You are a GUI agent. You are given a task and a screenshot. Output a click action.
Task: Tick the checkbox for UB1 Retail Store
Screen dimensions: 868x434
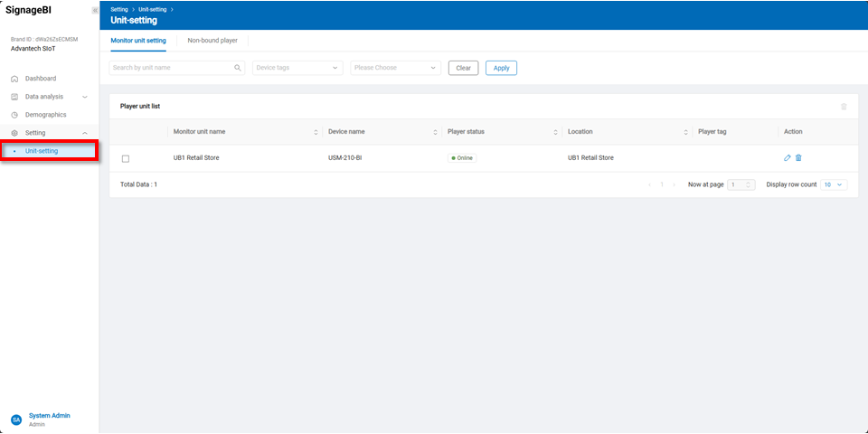(x=126, y=158)
